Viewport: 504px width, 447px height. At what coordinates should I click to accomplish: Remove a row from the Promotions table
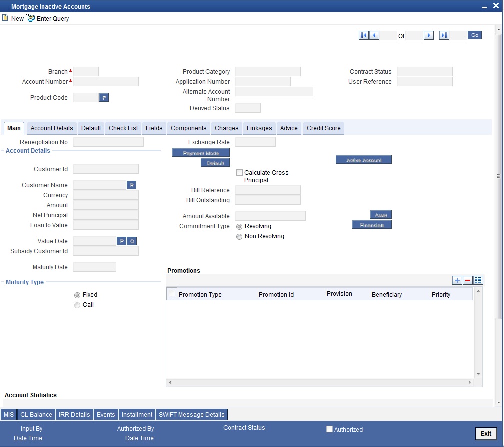pyautogui.click(x=467, y=280)
